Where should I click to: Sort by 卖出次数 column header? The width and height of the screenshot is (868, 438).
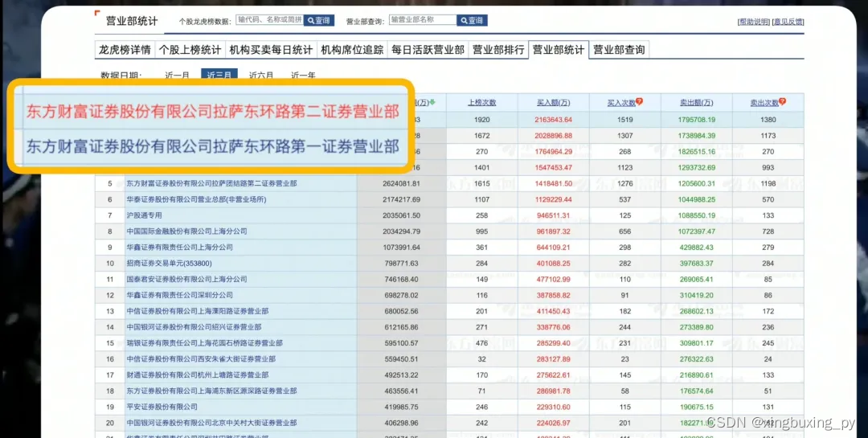tap(764, 102)
